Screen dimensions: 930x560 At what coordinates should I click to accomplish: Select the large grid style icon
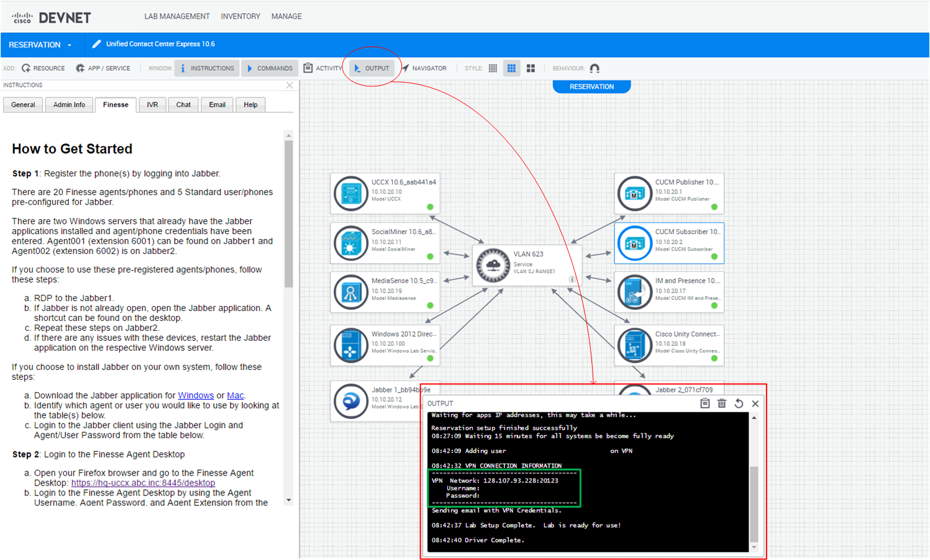pyautogui.click(x=531, y=68)
